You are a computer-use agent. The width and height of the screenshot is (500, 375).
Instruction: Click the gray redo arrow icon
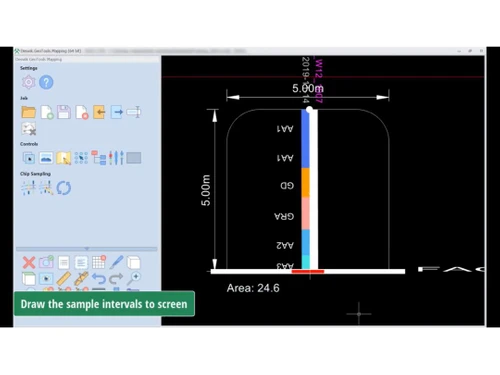tap(116, 279)
